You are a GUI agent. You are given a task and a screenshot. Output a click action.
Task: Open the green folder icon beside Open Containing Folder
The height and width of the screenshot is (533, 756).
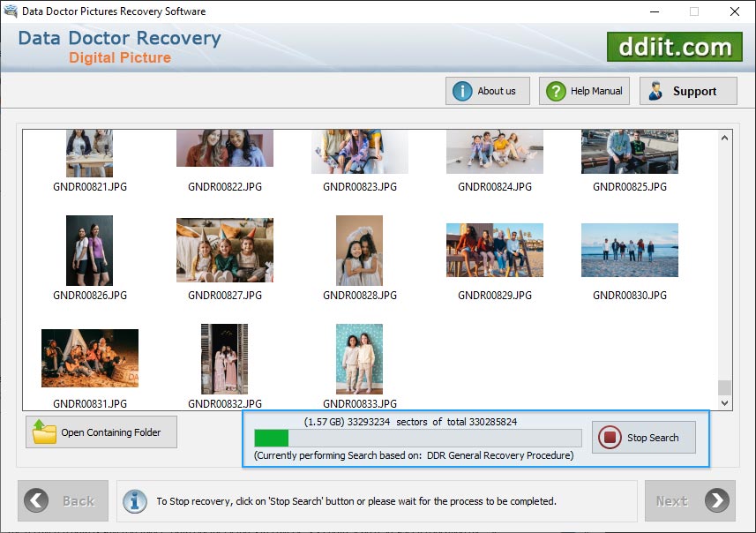(x=37, y=432)
